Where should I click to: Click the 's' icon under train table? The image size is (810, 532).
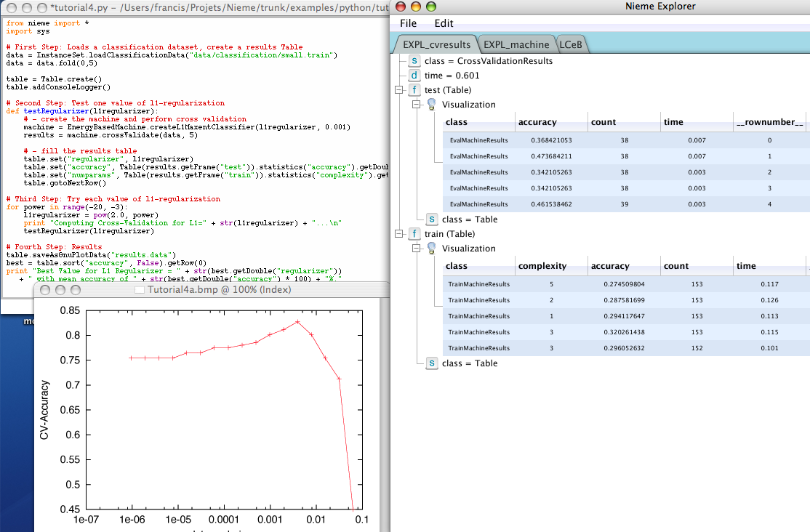pos(432,363)
